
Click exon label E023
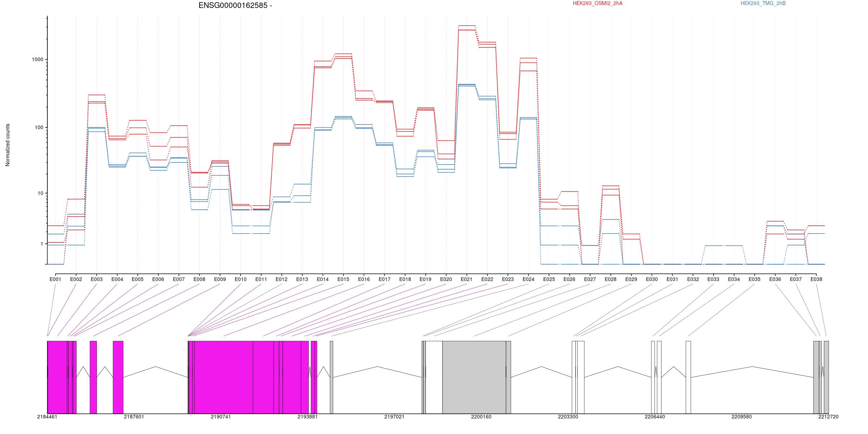508,279
